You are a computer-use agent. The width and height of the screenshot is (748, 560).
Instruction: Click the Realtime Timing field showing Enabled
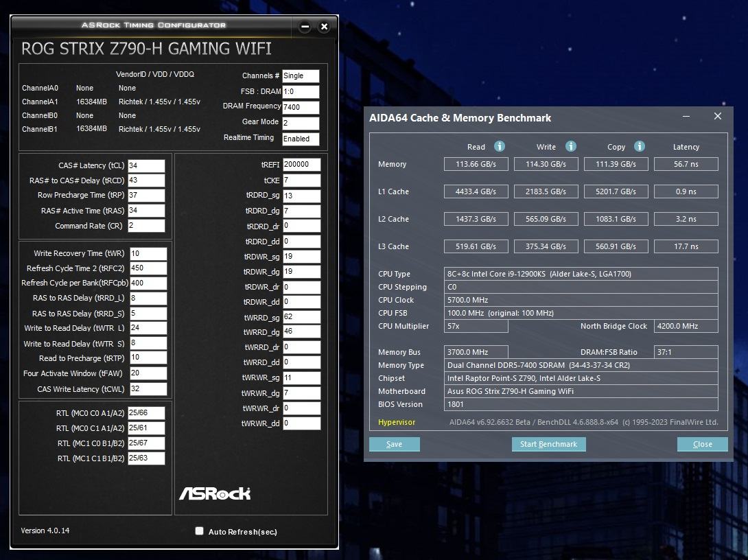click(301, 139)
